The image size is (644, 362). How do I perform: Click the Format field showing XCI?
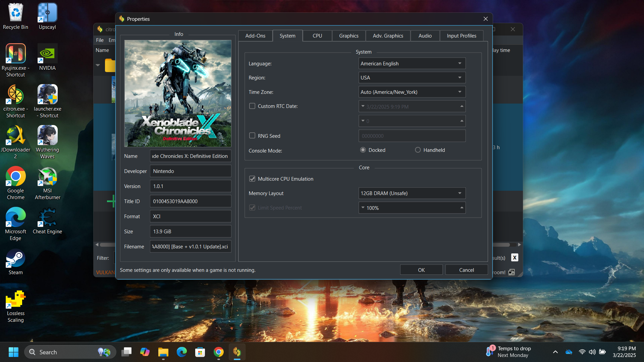click(191, 216)
